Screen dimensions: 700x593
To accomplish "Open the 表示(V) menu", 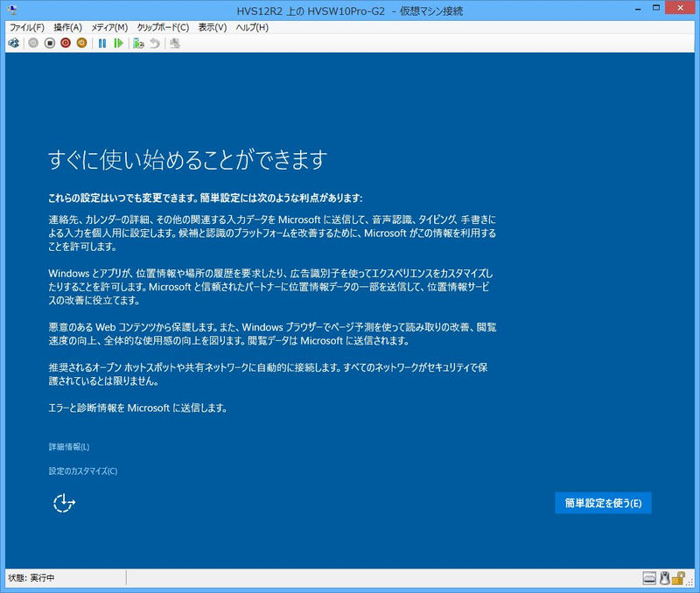I will pyautogui.click(x=213, y=28).
